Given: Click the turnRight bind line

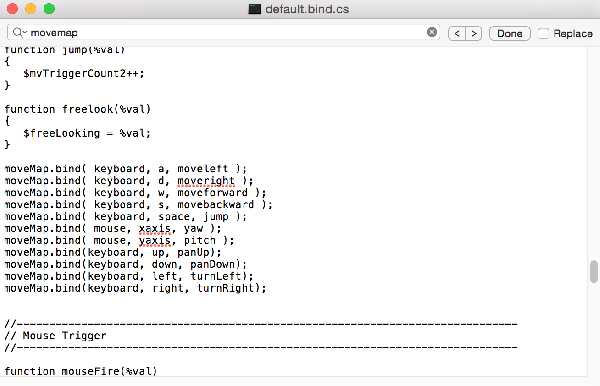Looking at the screenshot, I should point(135,288).
